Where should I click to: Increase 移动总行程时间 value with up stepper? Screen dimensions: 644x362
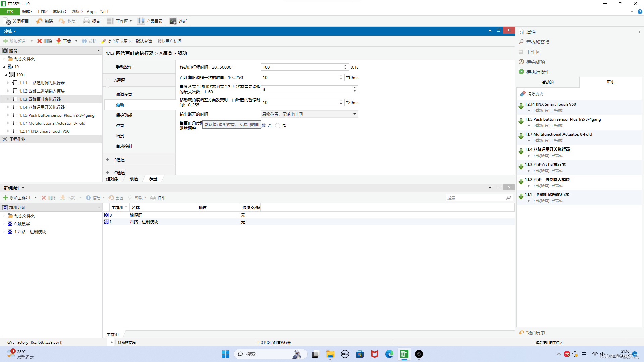345,66
